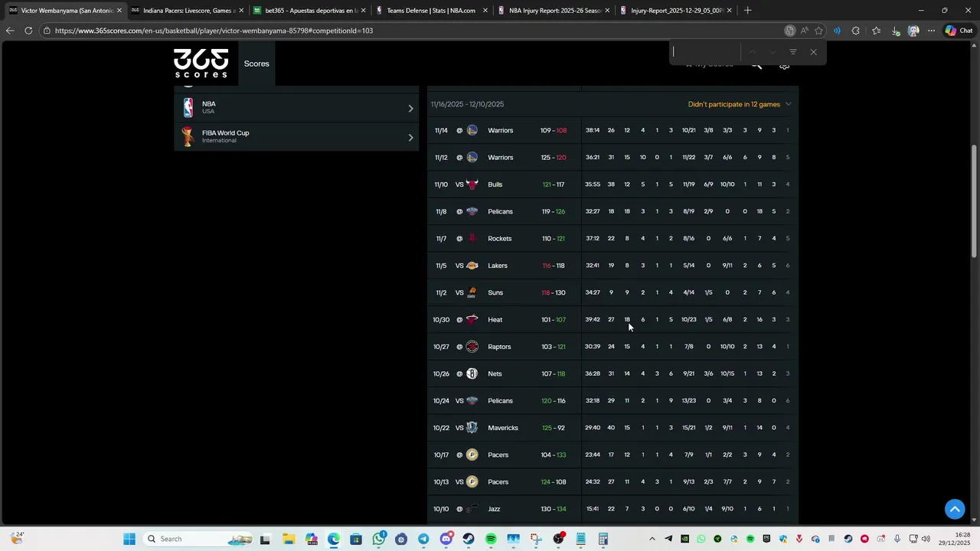Expand the FIBA World Cup row chevron

point(410,137)
